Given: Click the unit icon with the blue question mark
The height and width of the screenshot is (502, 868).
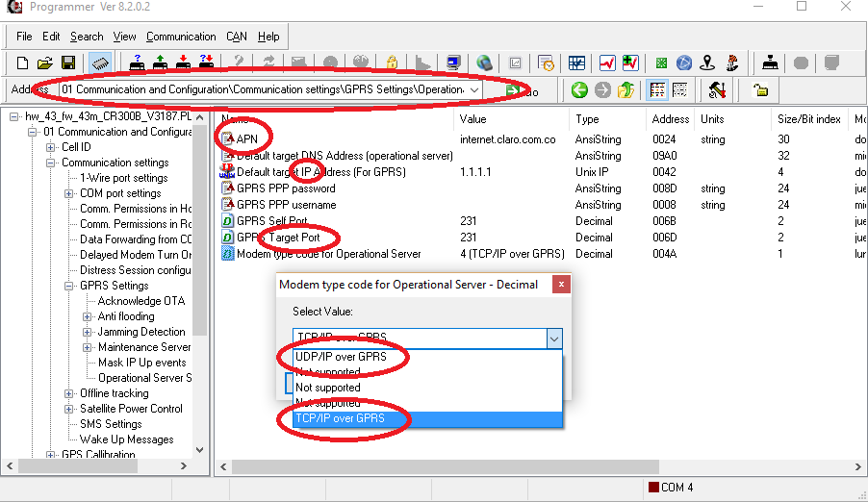Looking at the screenshot, I should [x=137, y=63].
